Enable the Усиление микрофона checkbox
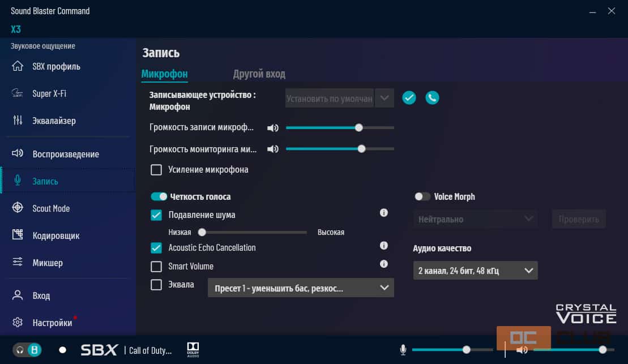628x364 pixels. coord(156,170)
